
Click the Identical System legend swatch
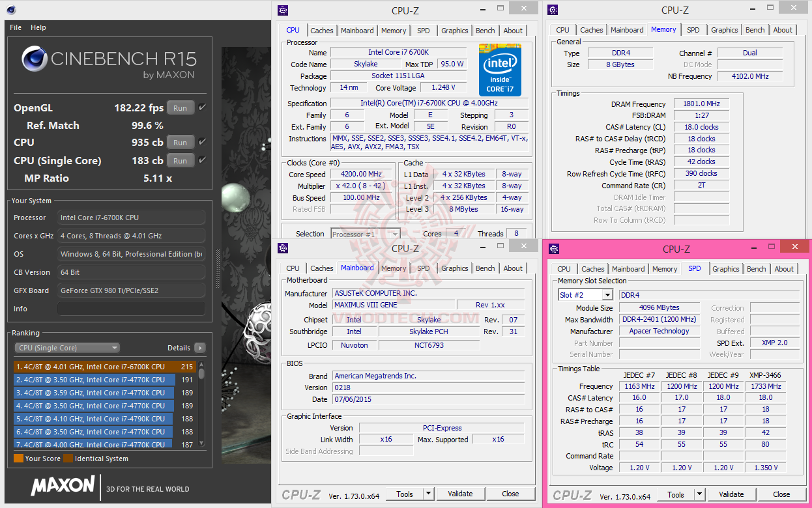point(68,459)
